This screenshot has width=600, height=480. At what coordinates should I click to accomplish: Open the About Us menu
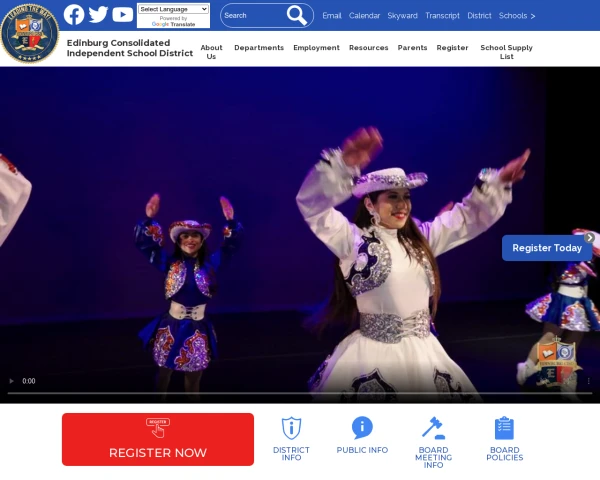pos(211,52)
